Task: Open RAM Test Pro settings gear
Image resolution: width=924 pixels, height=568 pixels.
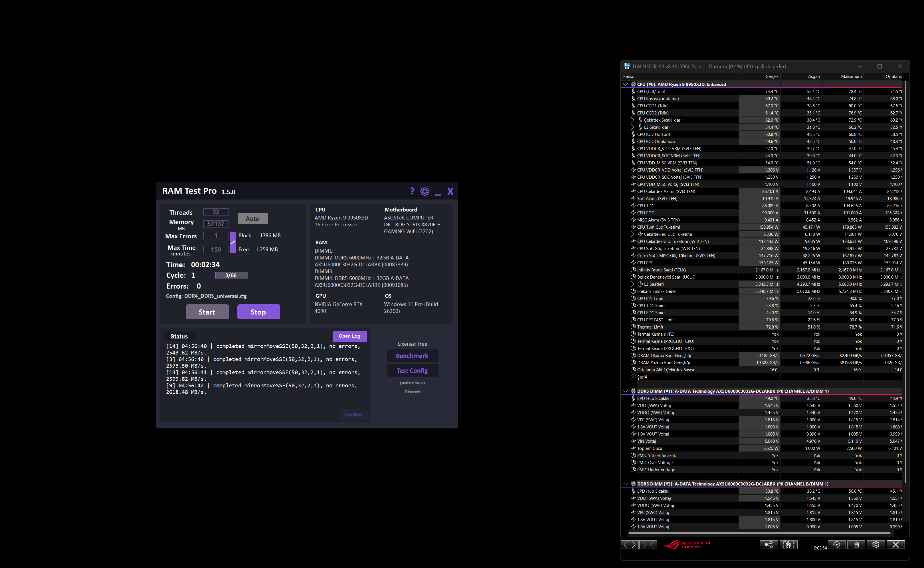Action: coord(425,191)
